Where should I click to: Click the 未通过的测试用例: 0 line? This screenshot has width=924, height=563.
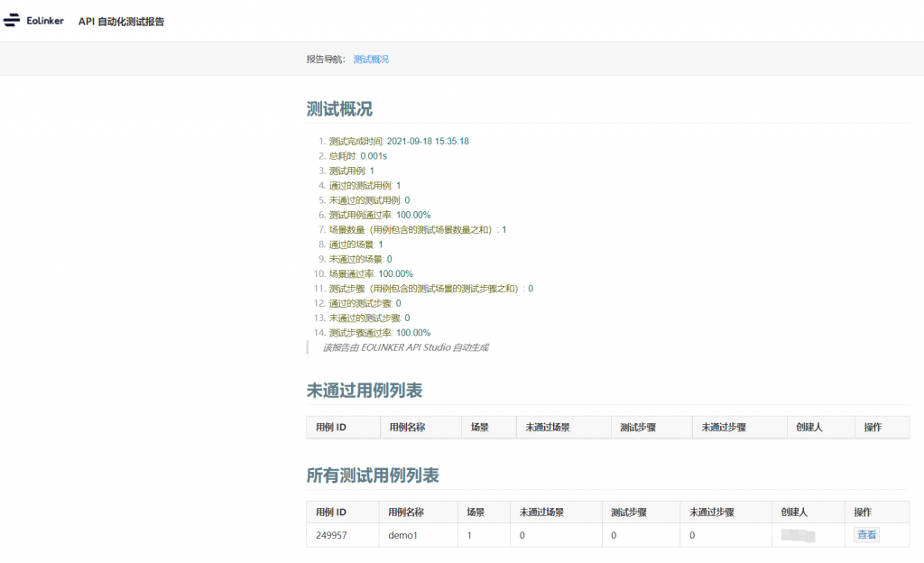369,200
